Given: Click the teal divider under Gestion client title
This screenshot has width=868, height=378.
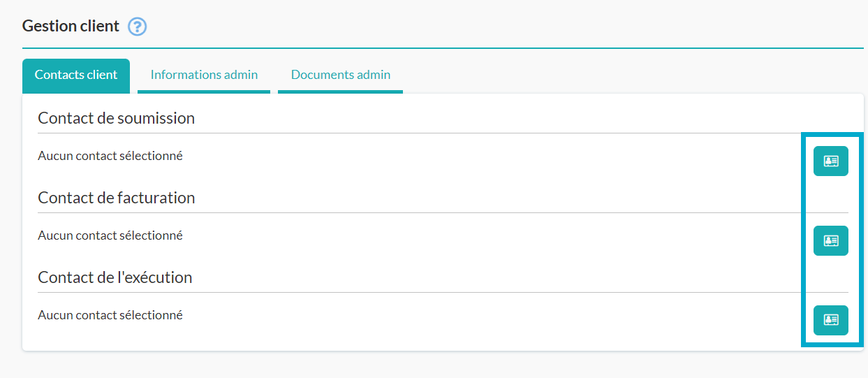Looking at the screenshot, I should [443, 48].
